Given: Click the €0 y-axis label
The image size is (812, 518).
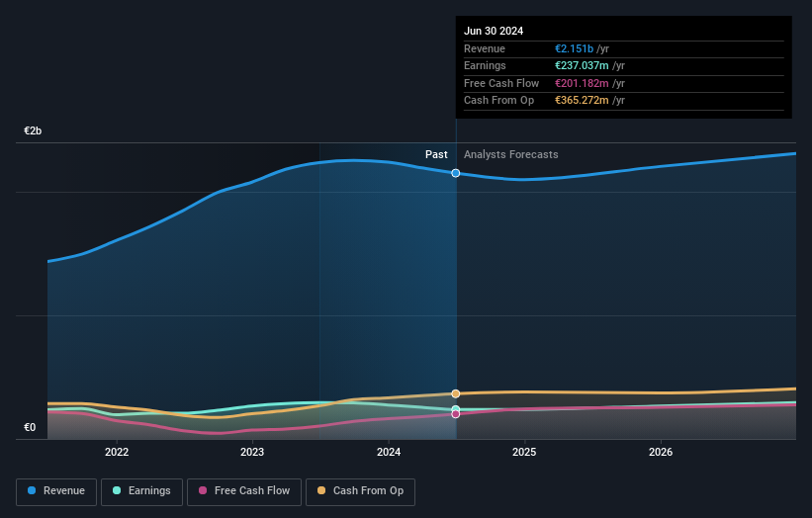Looking at the screenshot, I should [30, 427].
